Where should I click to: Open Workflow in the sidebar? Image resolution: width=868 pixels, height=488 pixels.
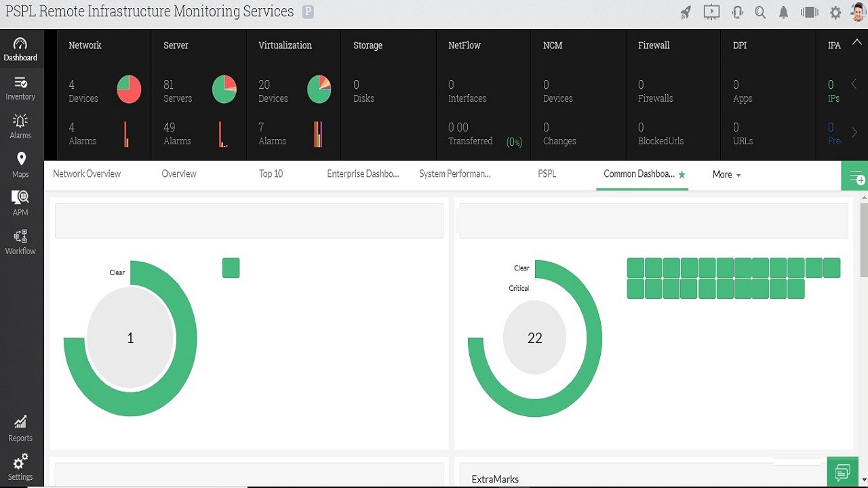[x=20, y=242]
